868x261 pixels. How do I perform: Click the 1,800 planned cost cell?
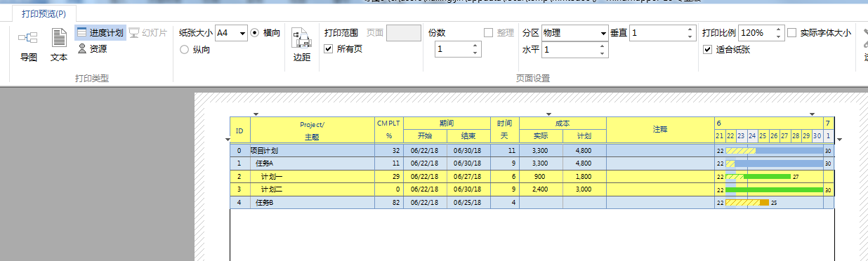click(x=584, y=177)
